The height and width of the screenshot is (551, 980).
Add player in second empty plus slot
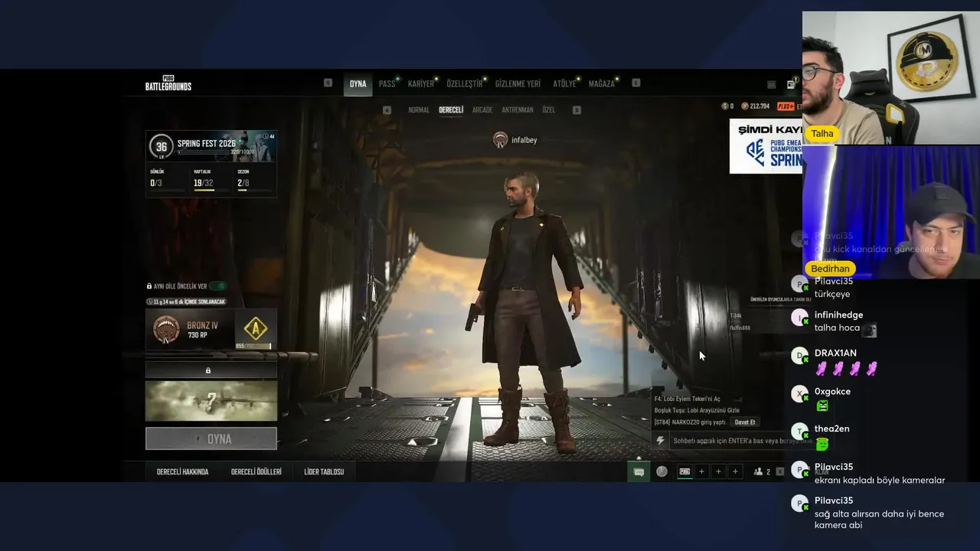[x=718, y=472]
